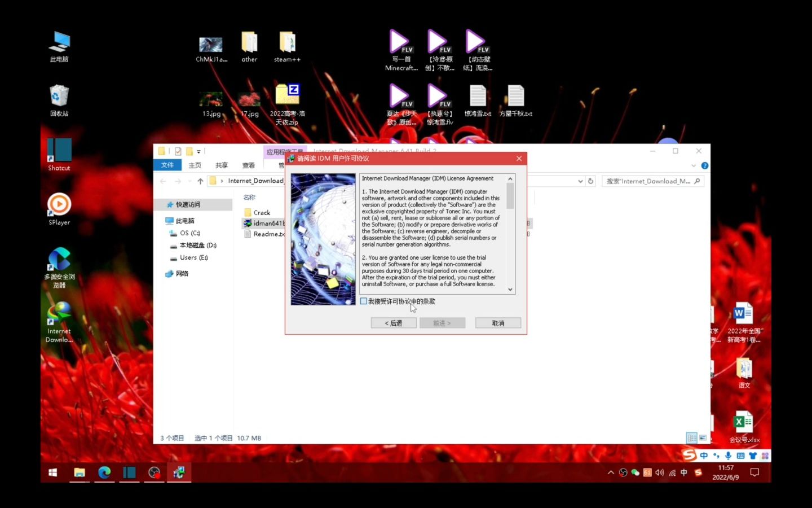Expand the address bar history dropdown
The width and height of the screenshot is (812, 508).
(580, 181)
